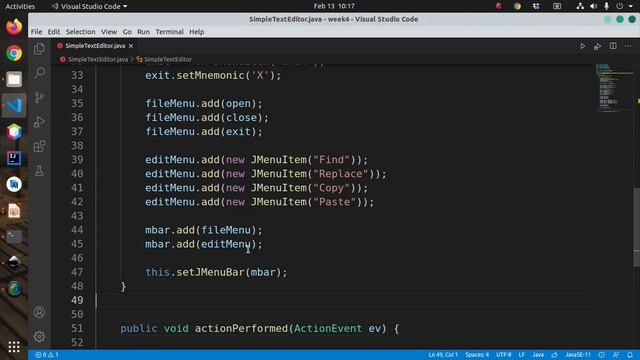This screenshot has width=640, height=360.
Task: Open the system power menu arrow
Action: pyautogui.click(x=631, y=6)
